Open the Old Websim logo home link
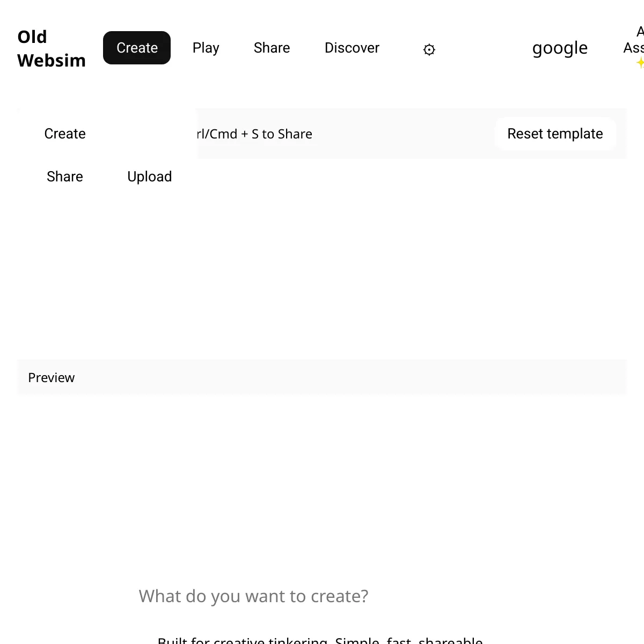644x644 pixels. point(52,48)
